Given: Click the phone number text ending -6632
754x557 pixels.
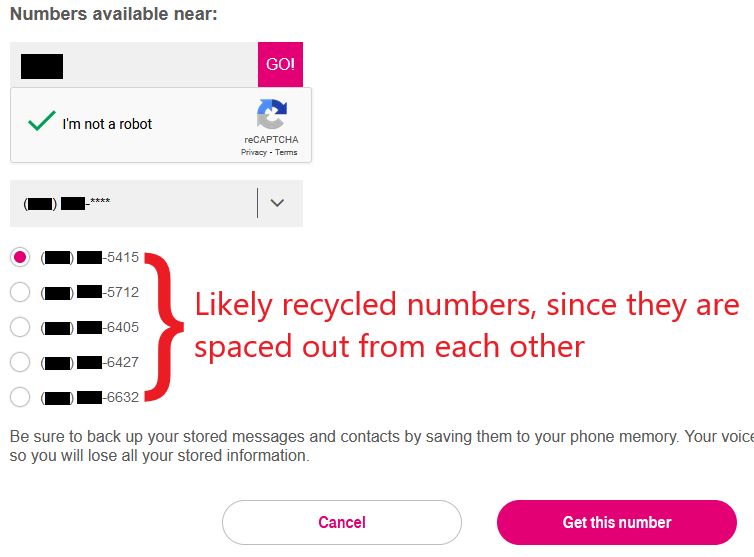Looking at the screenshot, I should [90, 397].
